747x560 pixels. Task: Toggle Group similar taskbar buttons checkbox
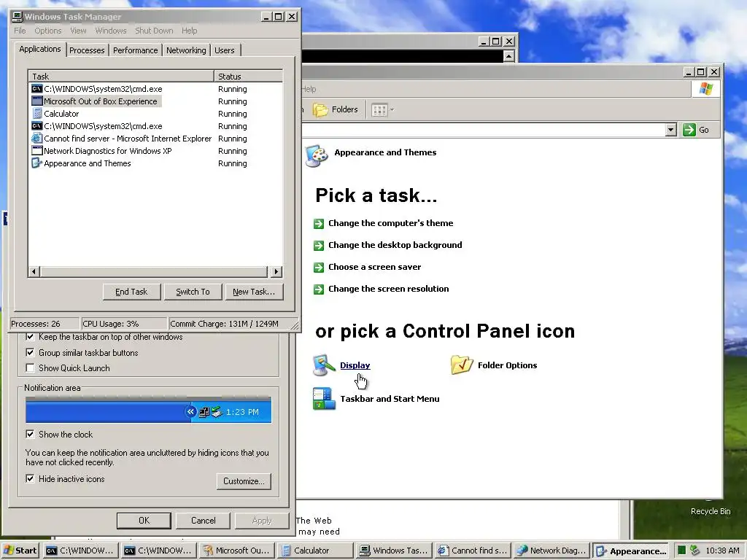pos(30,352)
